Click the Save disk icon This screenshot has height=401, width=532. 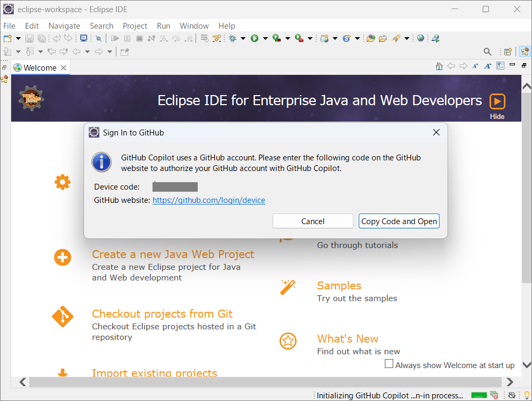(30, 38)
